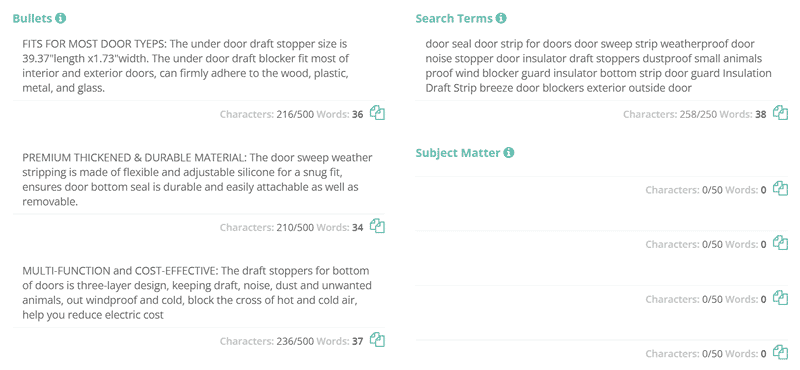Click the info icon beside Search Terms

pos(501,19)
